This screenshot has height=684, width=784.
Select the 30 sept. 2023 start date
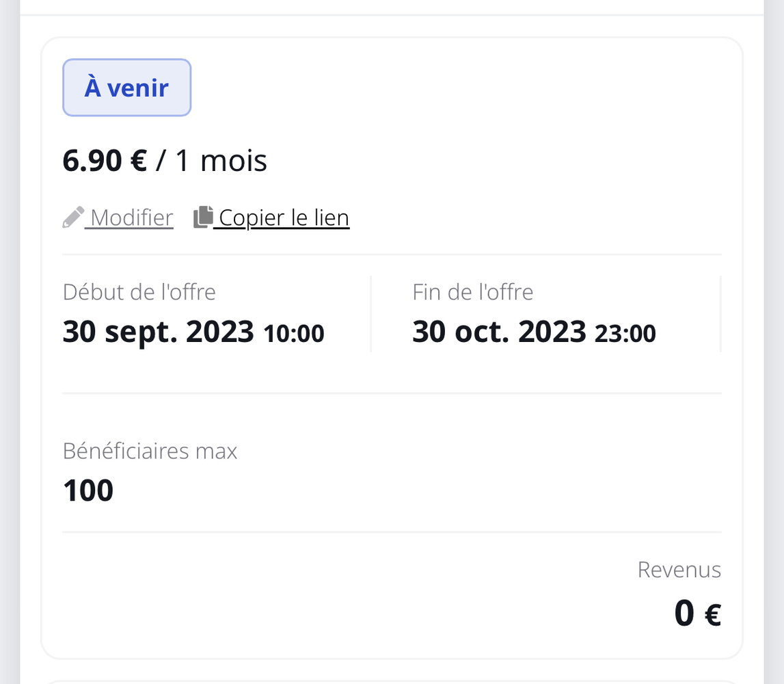pos(158,332)
